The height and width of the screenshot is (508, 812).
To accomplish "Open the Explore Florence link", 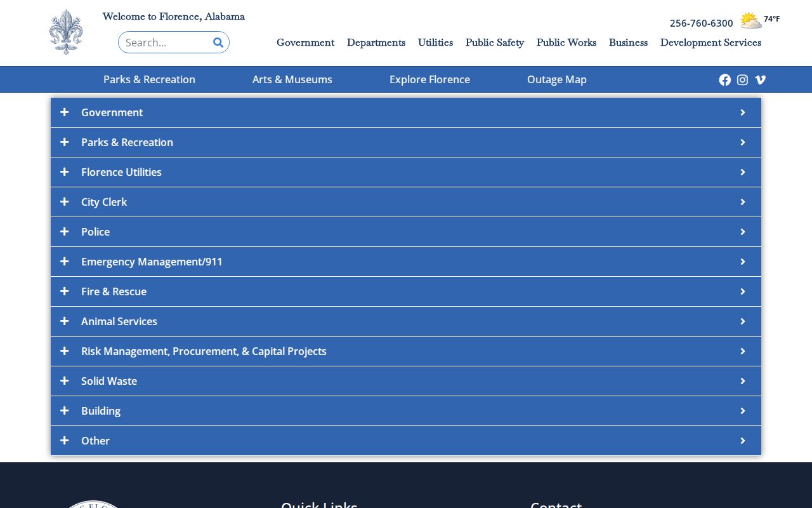I will pos(429,79).
